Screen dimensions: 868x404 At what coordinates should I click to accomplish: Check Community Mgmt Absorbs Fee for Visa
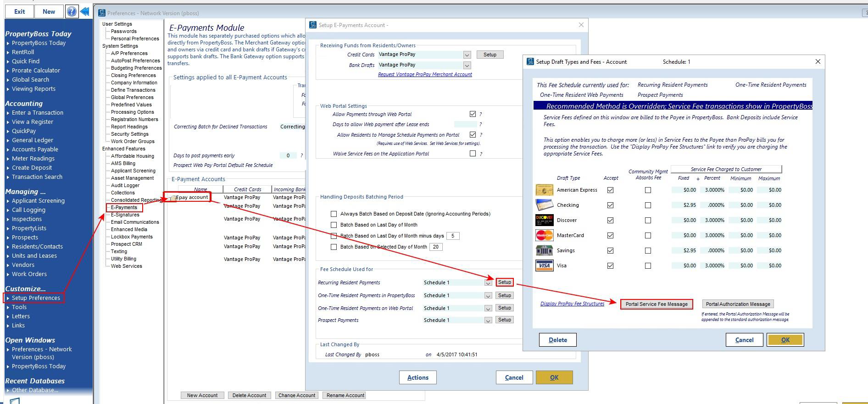[x=648, y=266]
